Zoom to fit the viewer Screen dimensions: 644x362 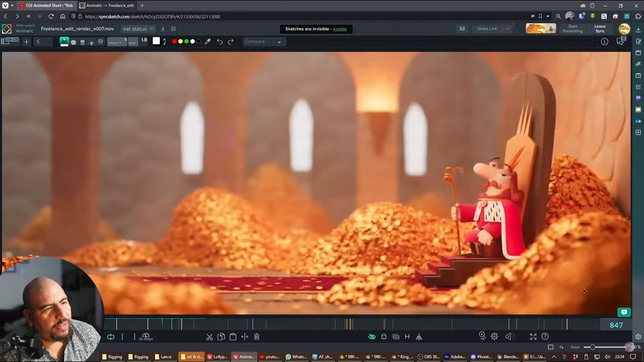click(x=482, y=336)
